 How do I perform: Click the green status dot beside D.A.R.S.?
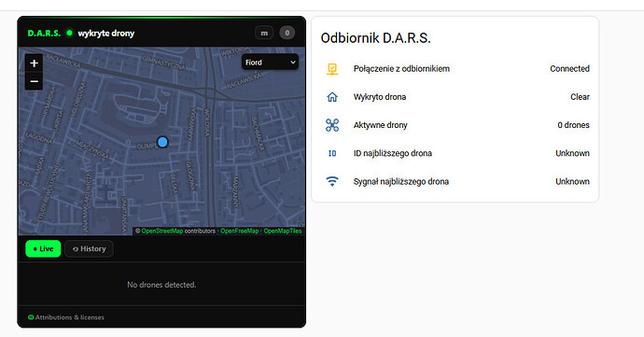pyautogui.click(x=69, y=33)
